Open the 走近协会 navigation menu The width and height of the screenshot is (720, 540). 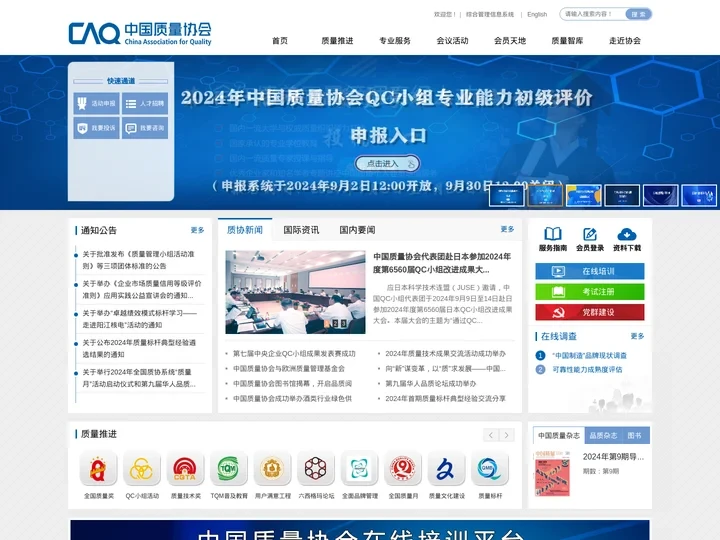[x=624, y=40]
